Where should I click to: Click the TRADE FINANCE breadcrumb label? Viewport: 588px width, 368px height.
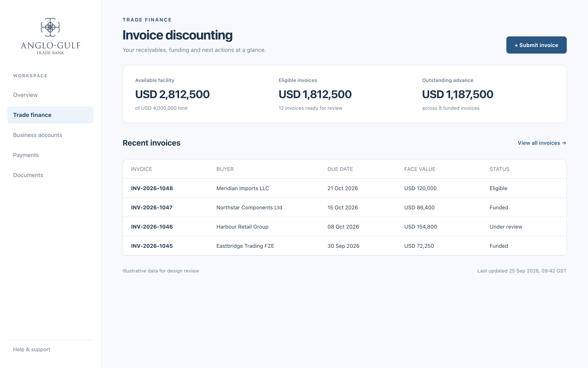point(147,20)
